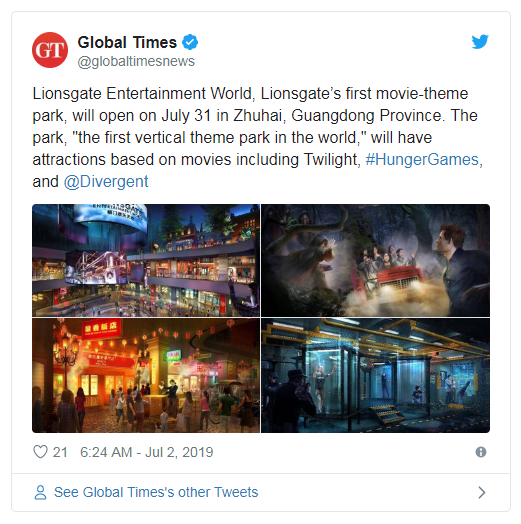View the blue simulation chamber image
This screenshot has height=524, width=521.
pos(375,375)
